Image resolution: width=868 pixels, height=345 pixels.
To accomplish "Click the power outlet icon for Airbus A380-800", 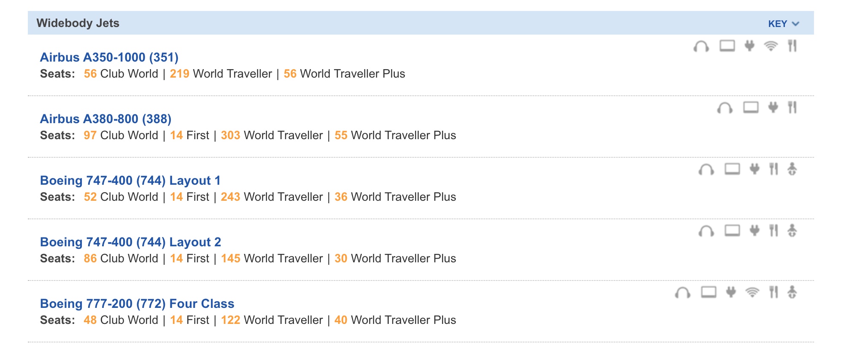I will click(773, 108).
